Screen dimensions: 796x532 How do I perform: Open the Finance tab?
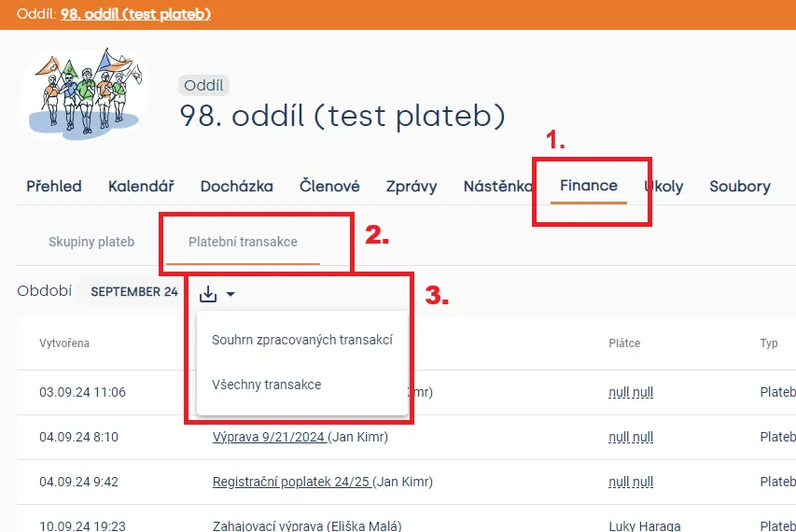(x=589, y=186)
